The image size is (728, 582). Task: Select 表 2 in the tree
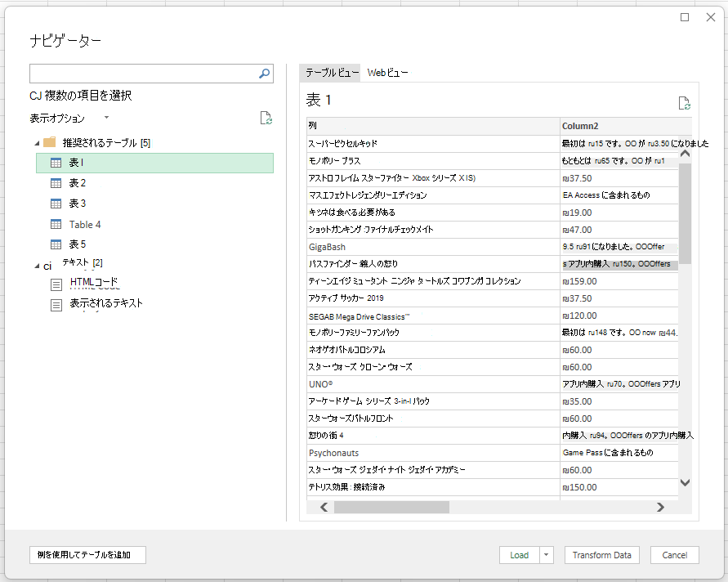(78, 183)
